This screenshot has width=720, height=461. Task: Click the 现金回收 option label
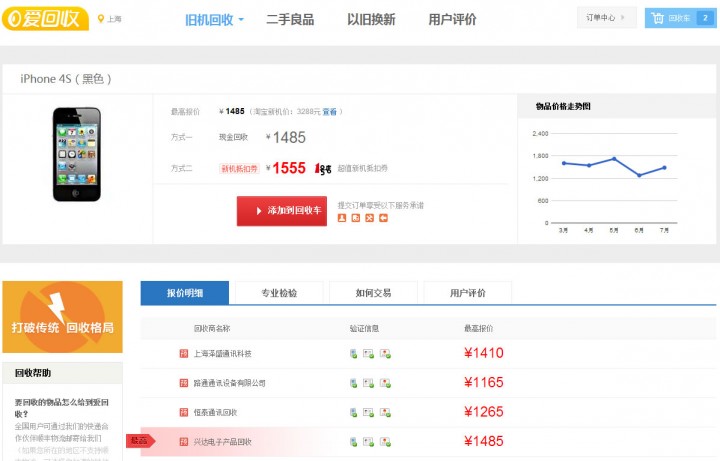pyautogui.click(x=233, y=137)
